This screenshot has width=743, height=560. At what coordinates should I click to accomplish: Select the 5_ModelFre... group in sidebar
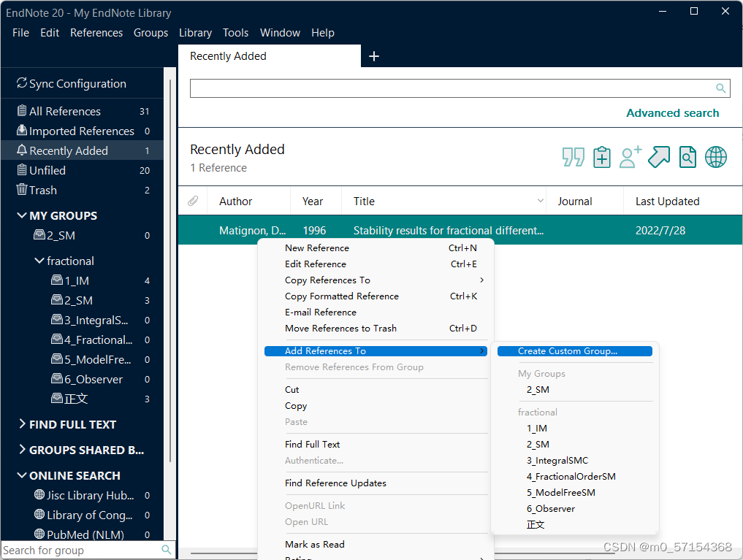tap(83, 359)
